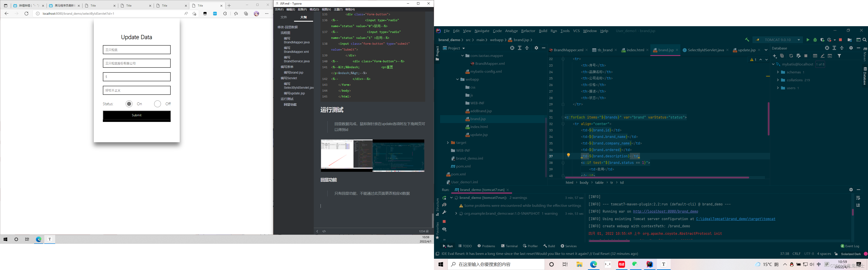The image size is (868, 270).
Task: Expand the target folder
Action: [x=448, y=143]
